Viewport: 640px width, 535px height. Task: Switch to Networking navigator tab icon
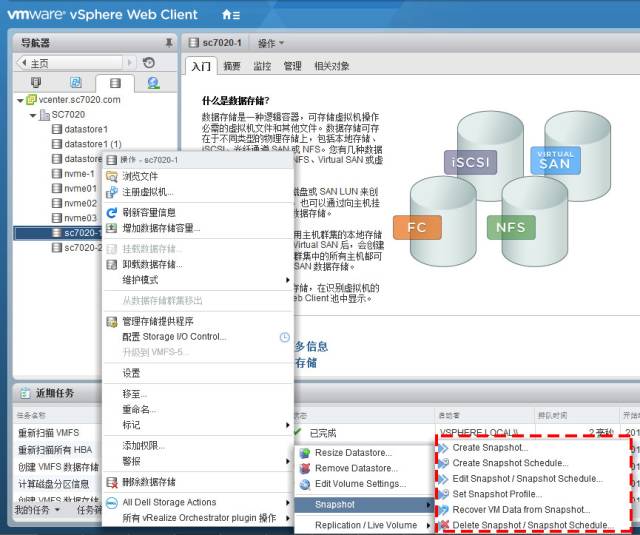153,83
